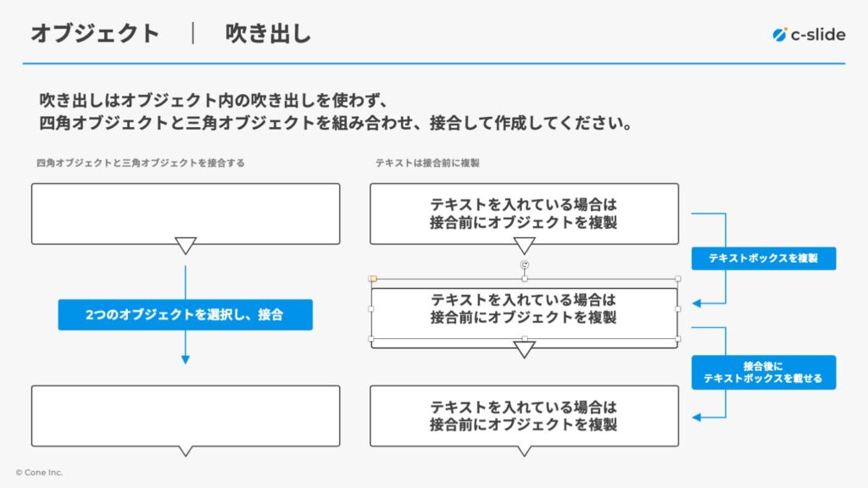The width and height of the screenshot is (868, 488).
Task: Click the top-right text box with テキストを入れている場合は
Action: click(x=524, y=213)
